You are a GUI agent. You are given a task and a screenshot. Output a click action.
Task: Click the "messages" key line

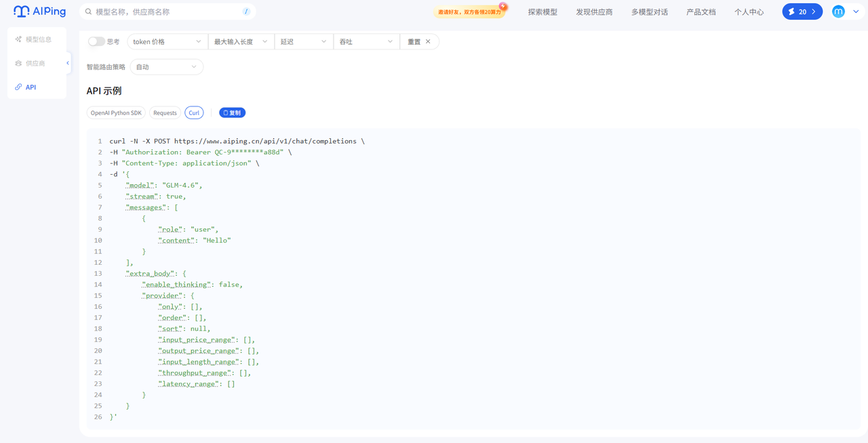(152, 207)
